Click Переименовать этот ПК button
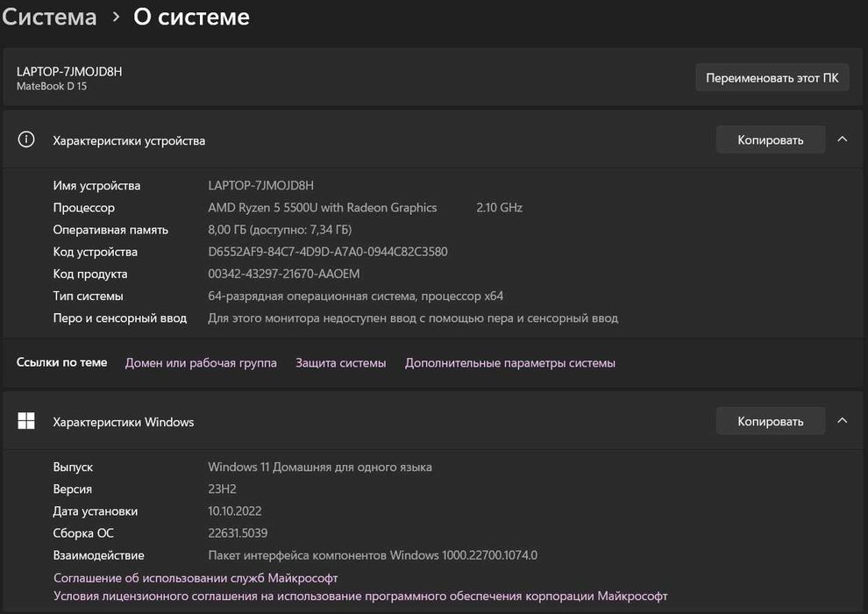Viewport: 868px width, 614px height. [x=772, y=77]
